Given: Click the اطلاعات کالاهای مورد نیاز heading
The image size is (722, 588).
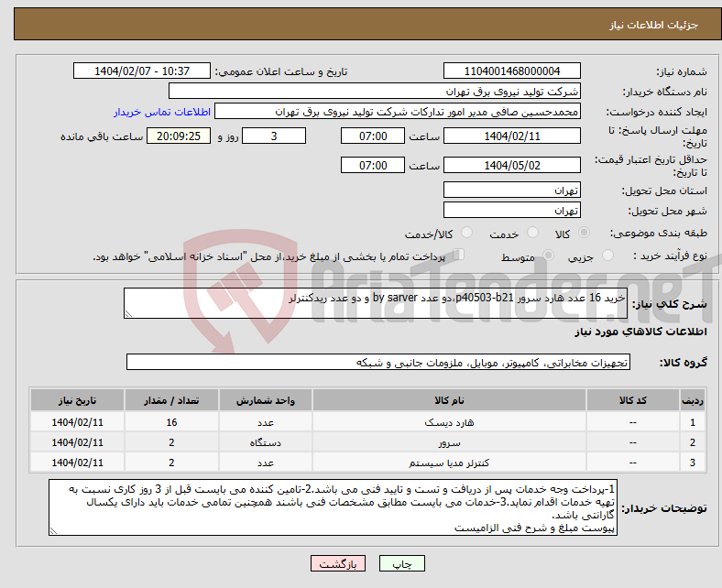Looking at the screenshot, I should tap(640, 332).
